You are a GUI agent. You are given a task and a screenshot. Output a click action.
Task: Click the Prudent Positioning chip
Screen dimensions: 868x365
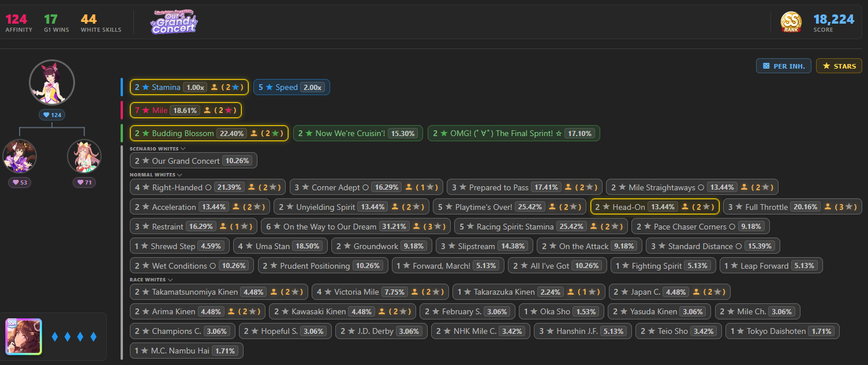[x=322, y=266]
